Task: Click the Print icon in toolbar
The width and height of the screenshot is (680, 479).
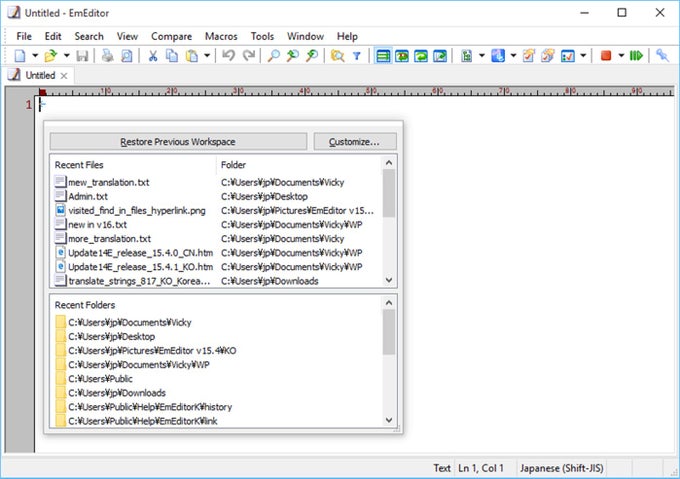Action: coord(107,55)
